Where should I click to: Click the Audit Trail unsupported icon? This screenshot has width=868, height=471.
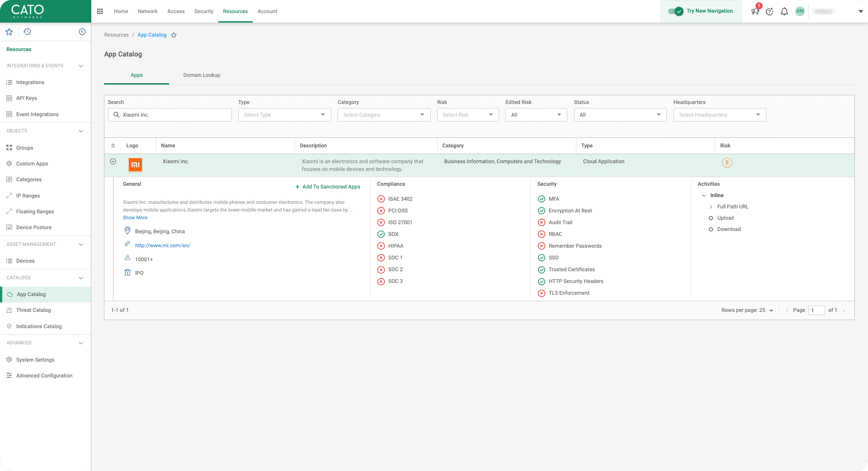click(x=542, y=222)
